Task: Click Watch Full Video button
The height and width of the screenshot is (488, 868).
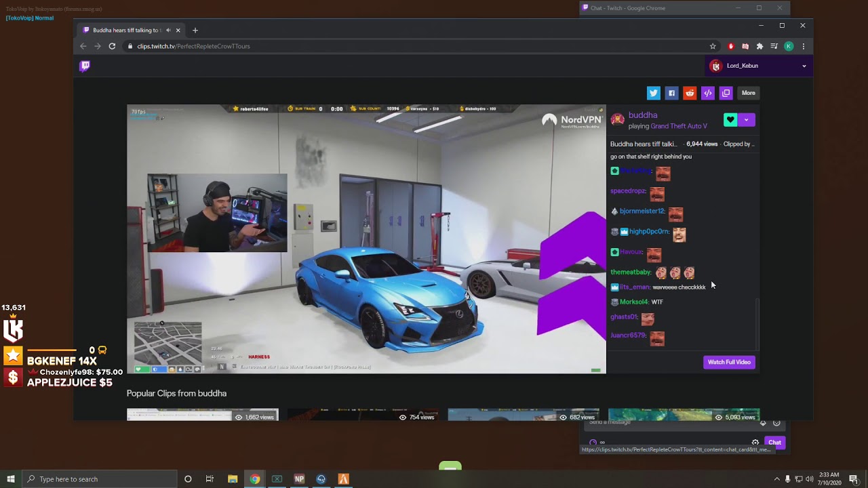Action: pyautogui.click(x=729, y=362)
